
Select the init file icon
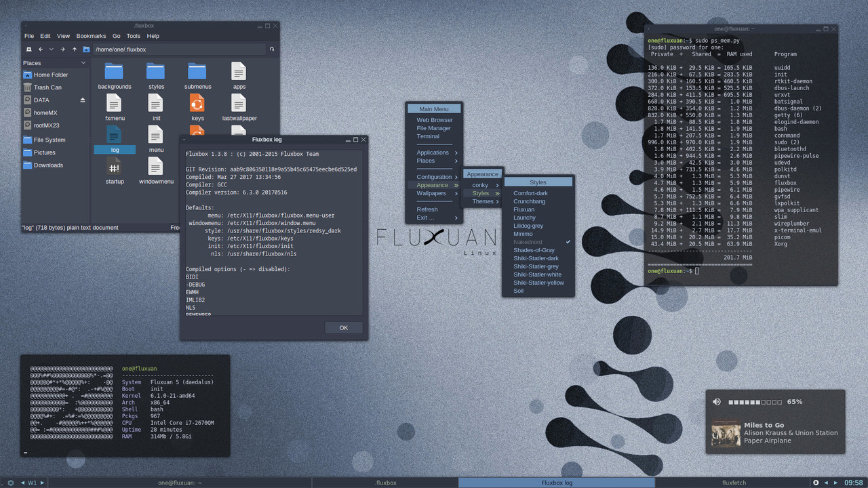pos(156,102)
